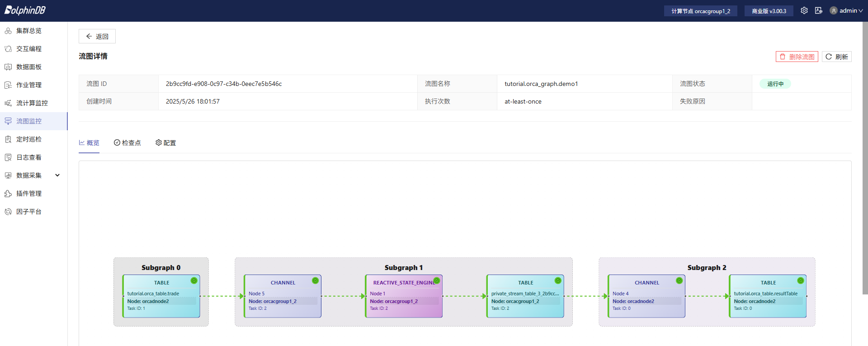Open 插件管理 plugin management in sidebar

[29, 194]
